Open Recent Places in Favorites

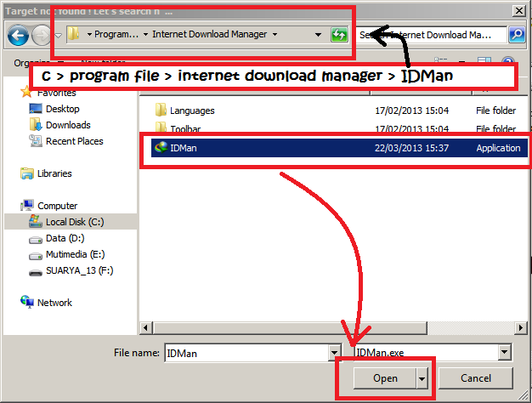coord(74,141)
